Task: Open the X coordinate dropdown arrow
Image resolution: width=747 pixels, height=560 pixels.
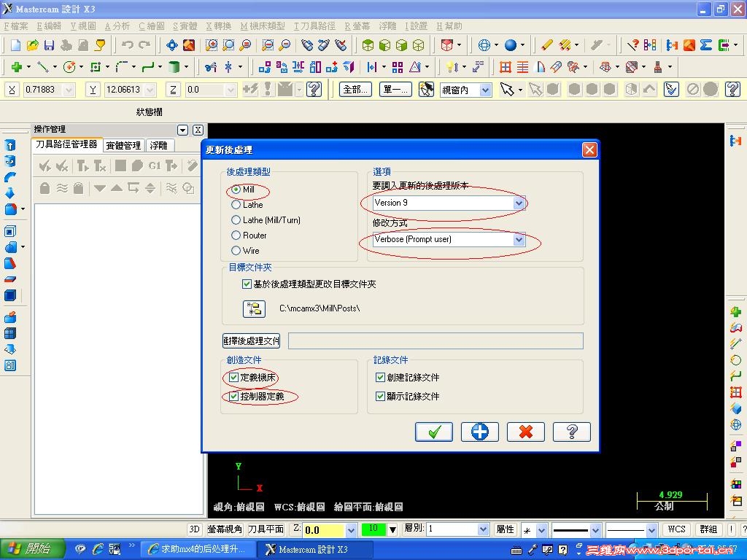Action: coord(69,90)
